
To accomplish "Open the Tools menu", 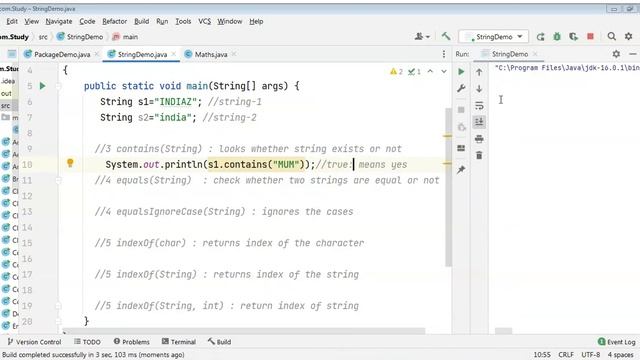I will 183,21.
